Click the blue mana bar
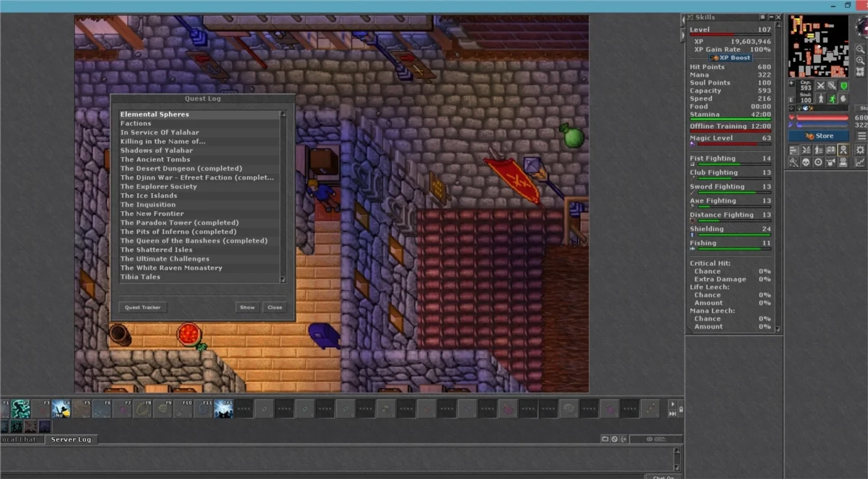868x479 pixels. click(822, 126)
